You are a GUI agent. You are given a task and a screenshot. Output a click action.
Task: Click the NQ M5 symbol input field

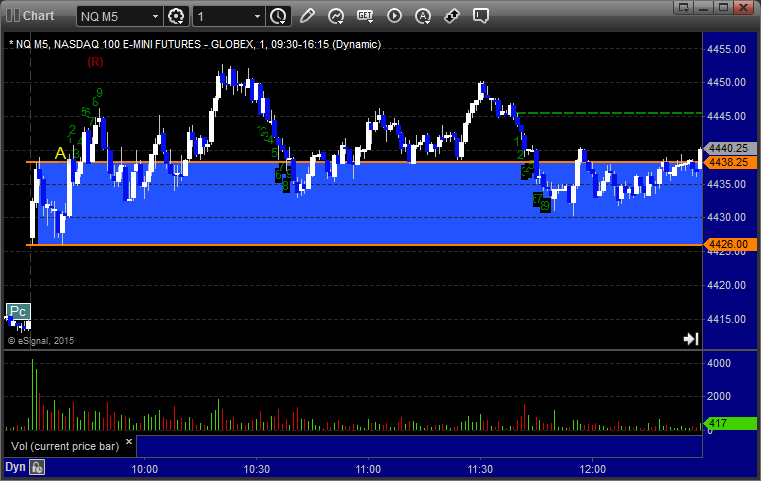point(114,17)
